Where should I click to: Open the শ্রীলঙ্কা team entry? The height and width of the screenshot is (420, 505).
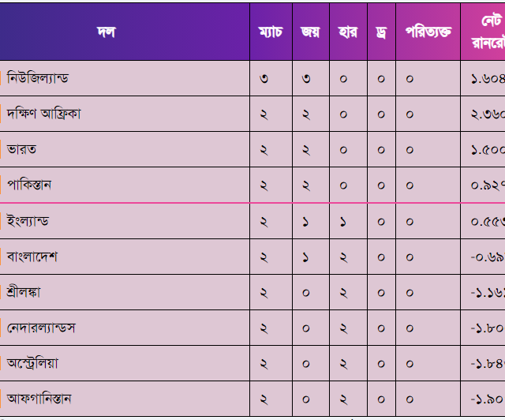tap(24, 292)
